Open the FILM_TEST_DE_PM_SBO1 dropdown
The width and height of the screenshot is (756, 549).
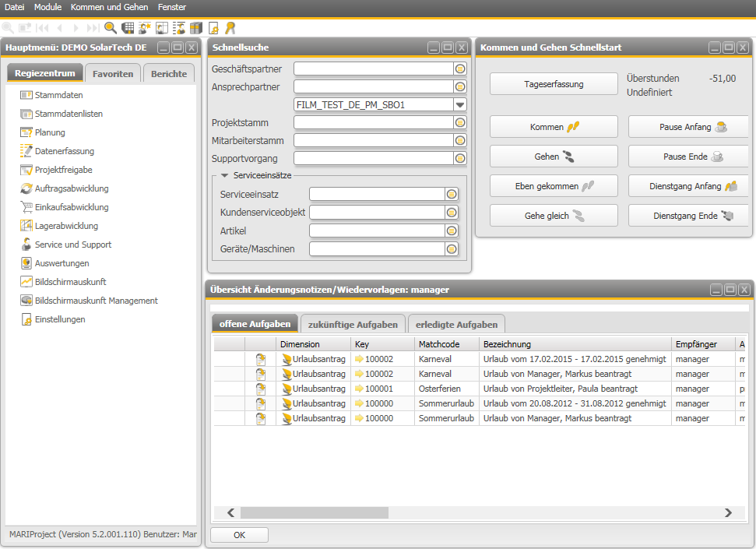[x=459, y=104]
